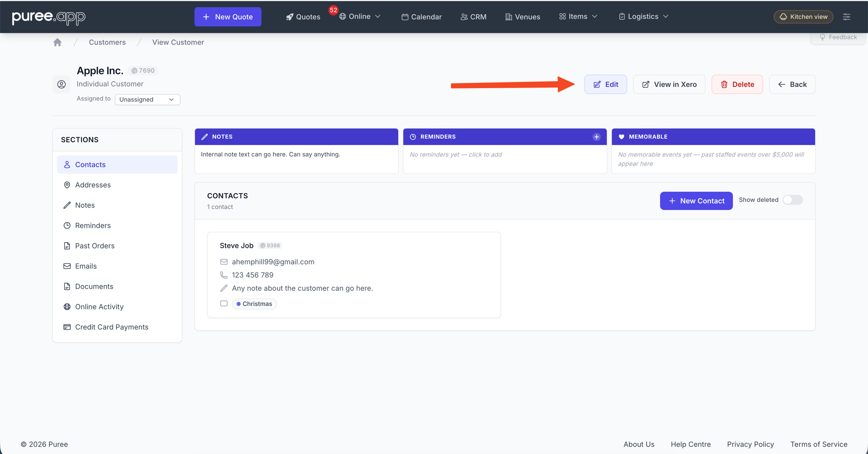Click the home breadcrumb icon
Screen dimensions: 868x454
[57, 42]
